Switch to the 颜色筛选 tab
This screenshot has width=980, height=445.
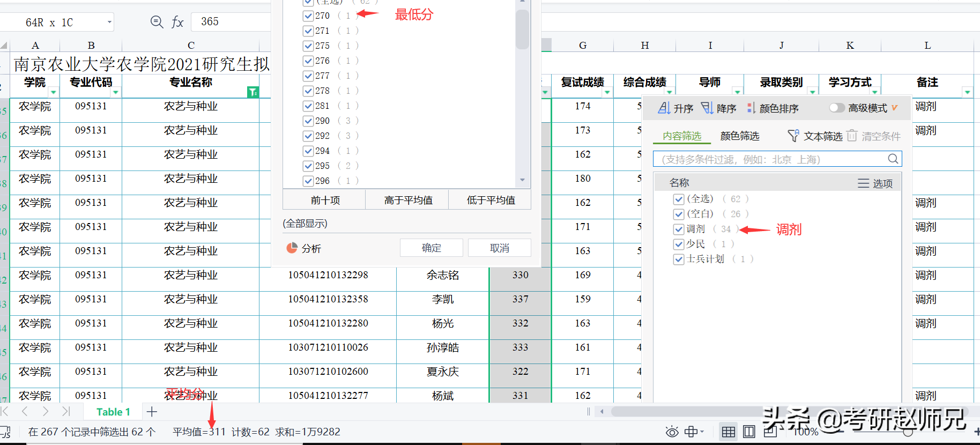pyautogui.click(x=740, y=136)
